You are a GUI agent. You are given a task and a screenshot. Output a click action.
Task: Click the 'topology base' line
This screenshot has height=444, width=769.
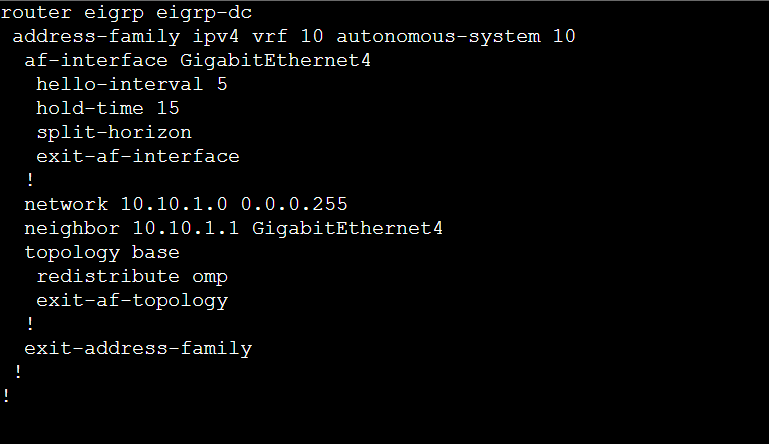[102, 252]
